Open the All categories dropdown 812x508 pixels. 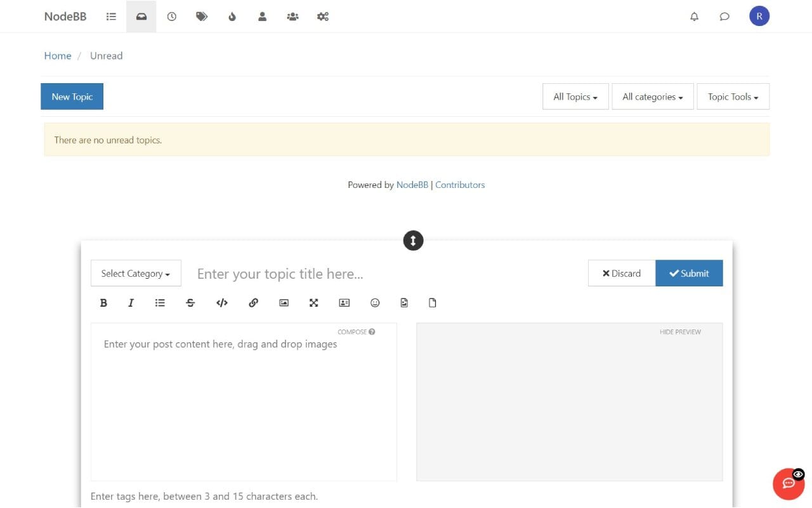(x=652, y=97)
